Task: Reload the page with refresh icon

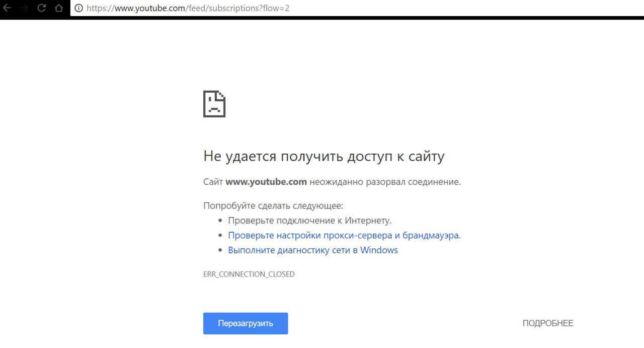Action: (42, 8)
